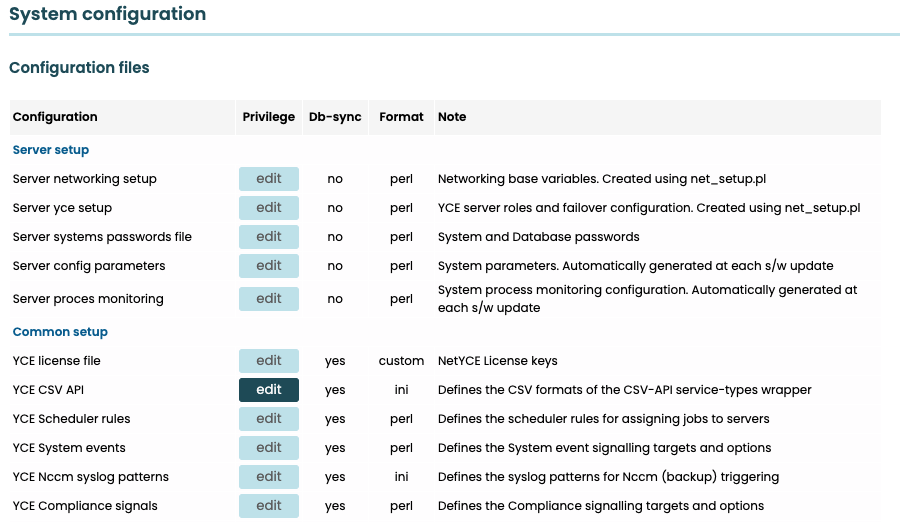Edit Server proces monitoring configuration
This screenshot has height=522, width=900.
tap(268, 299)
